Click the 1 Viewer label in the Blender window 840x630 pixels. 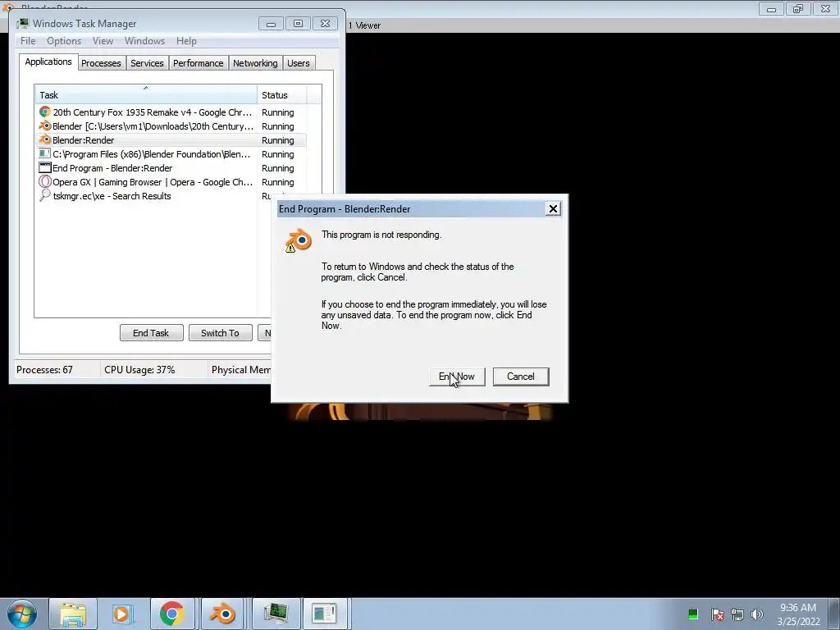tap(364, 25)
